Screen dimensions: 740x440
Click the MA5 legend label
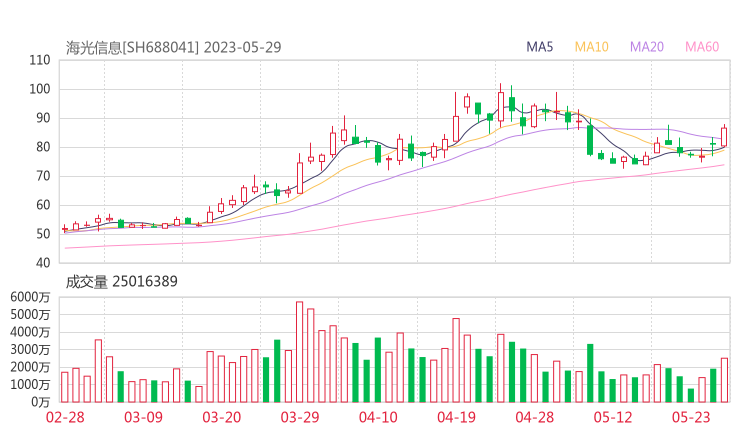click(539, 47)
